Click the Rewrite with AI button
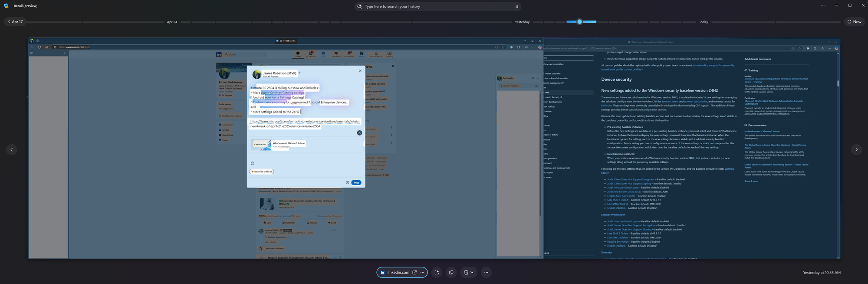Viewport: 868px width, 284px height. coord(262,172)
